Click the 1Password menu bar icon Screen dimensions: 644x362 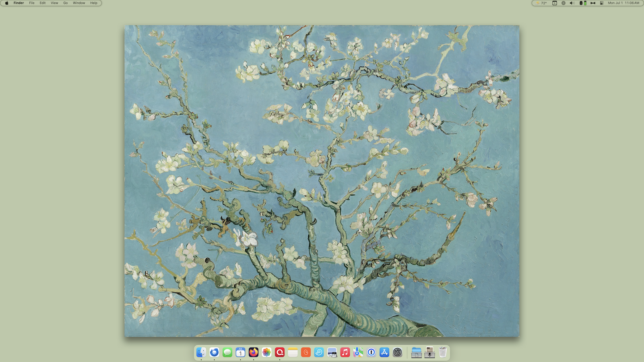coord(563,3)
